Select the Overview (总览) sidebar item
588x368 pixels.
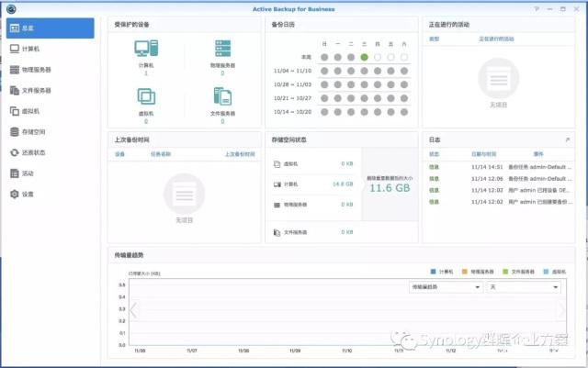(x=50, y=28)
